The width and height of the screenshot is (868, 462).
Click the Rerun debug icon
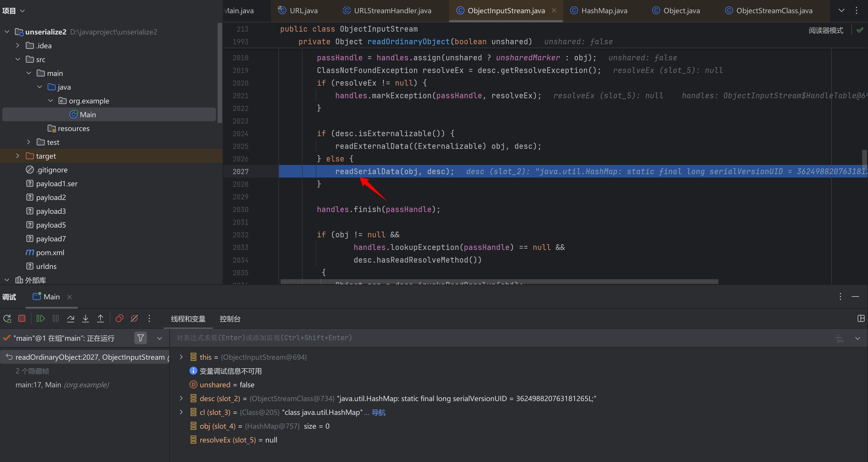click(7, 318)
